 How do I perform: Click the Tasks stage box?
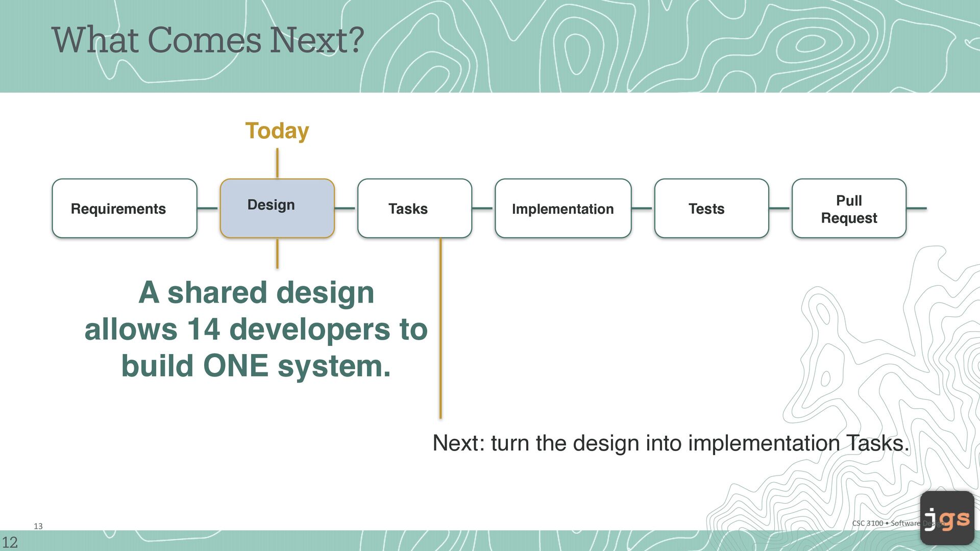coord(414,208)
